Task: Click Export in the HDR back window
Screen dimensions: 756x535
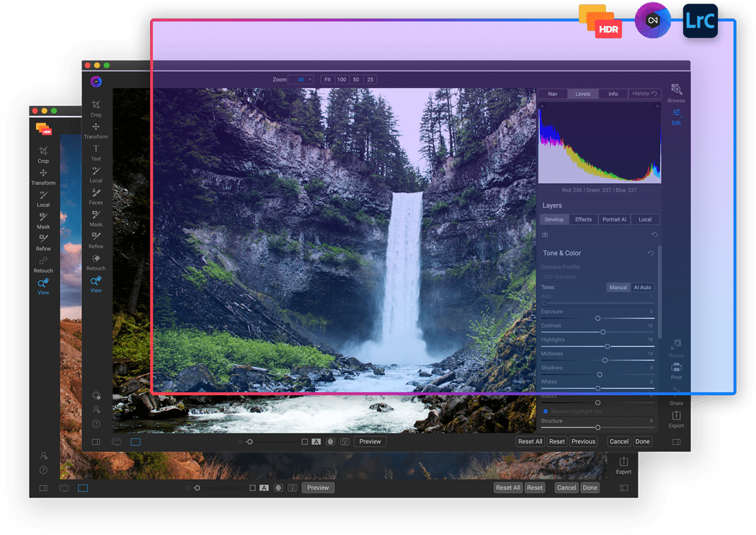Action: point(623,466)
